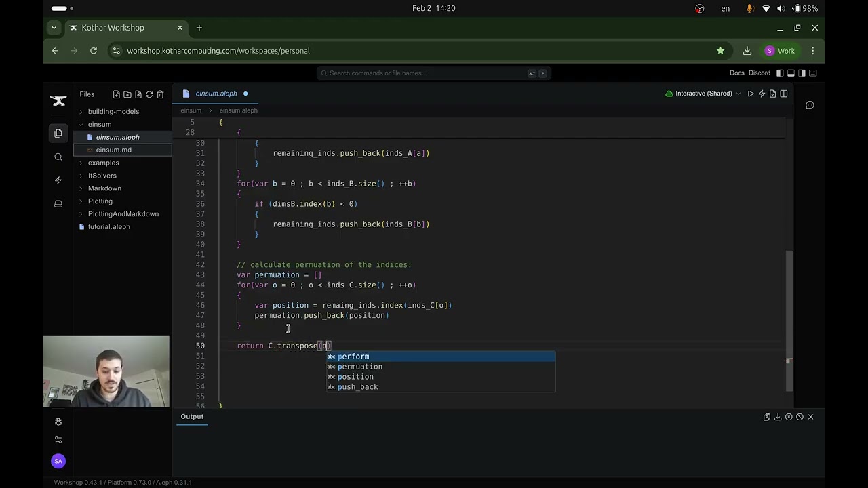Screen dimensions: 868x488
Task: Click the New Folder icon in Files panel
Action: point(127,94)
